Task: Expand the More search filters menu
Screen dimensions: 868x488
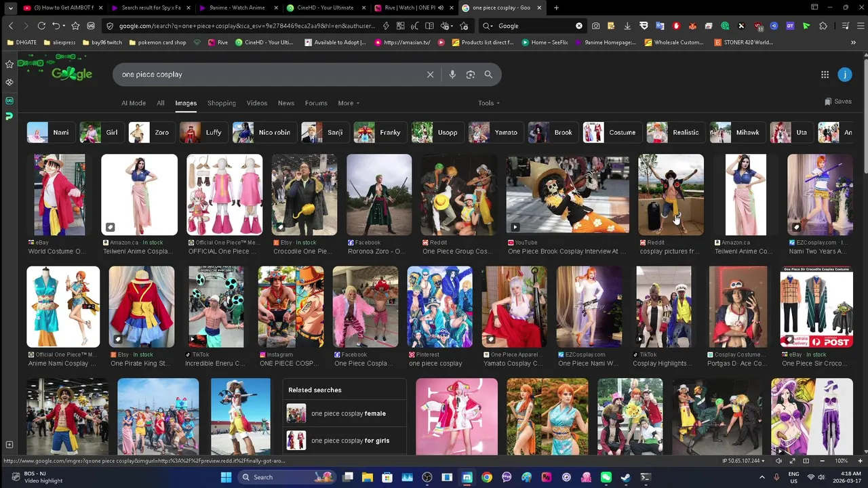Action: tap(349, 103)
